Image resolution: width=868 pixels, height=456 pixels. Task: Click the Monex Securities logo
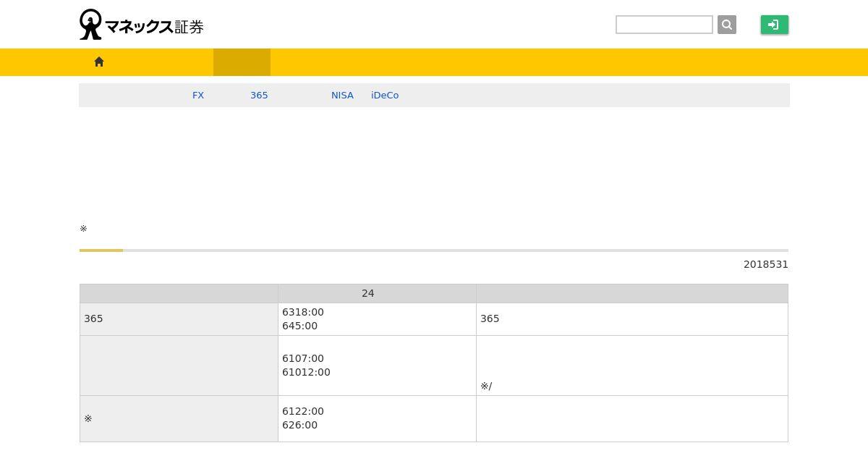pyautogui.click(x=142, y=25)
